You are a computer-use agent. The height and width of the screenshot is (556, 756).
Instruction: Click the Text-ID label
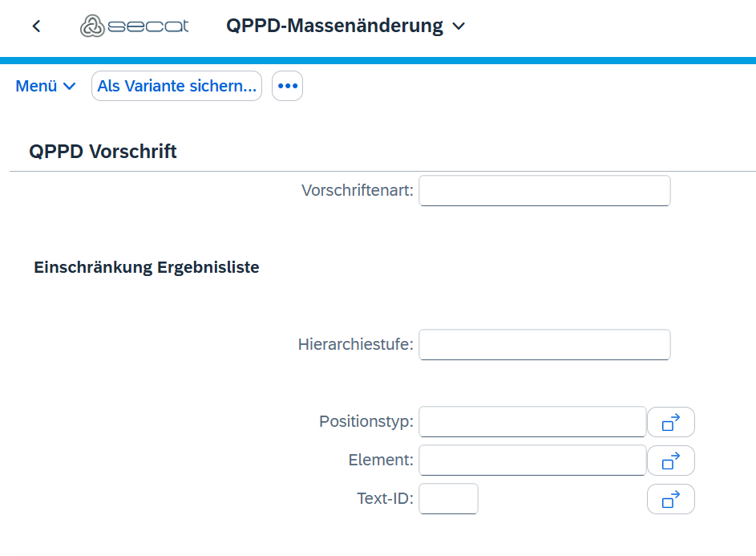tap(385, 499)
